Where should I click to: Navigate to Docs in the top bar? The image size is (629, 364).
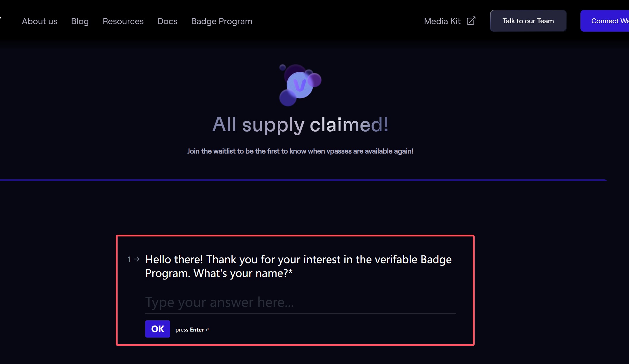coord(167,21)
